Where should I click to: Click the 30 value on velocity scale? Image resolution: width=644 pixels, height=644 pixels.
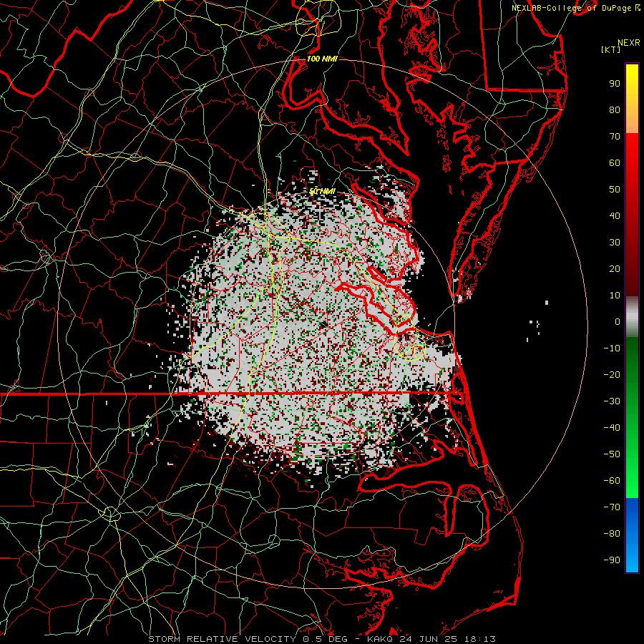(x=615, y=243)
